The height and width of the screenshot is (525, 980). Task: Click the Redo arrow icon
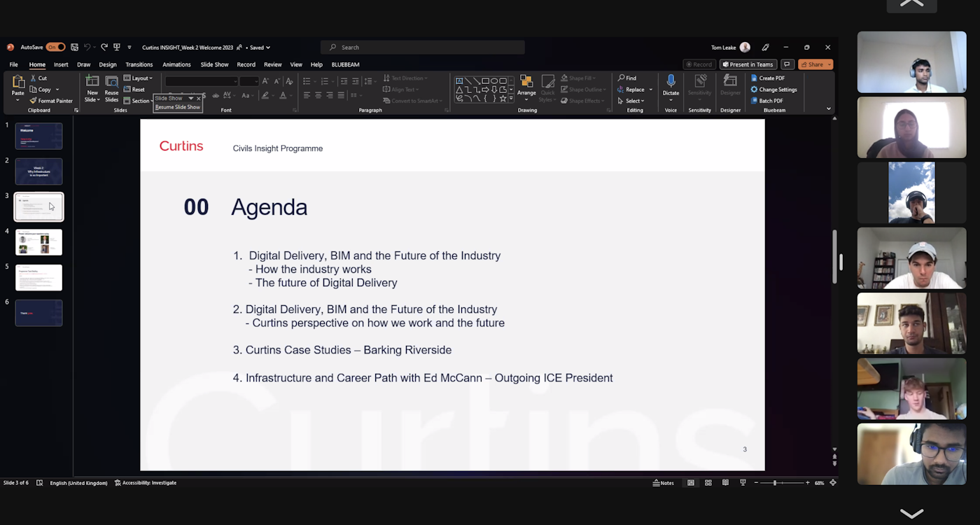(x=104, y=48)
